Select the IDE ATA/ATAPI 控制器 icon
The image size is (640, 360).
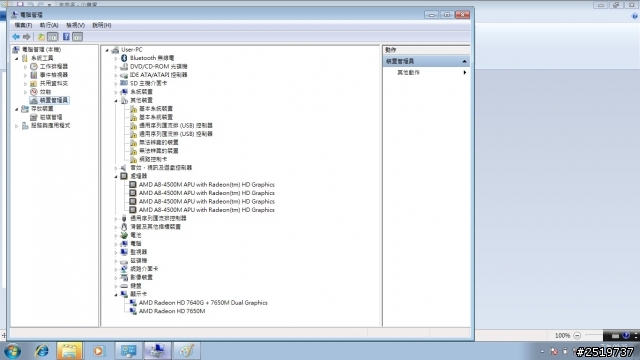[124, 75]
